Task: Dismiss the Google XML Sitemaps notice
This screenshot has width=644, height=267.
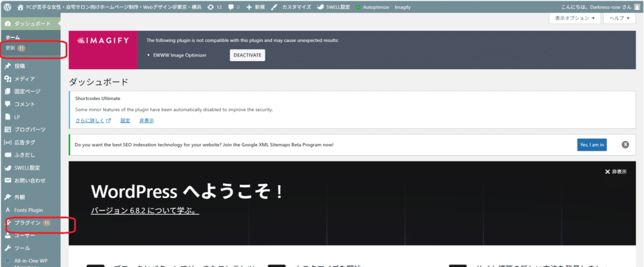Action: click(x=625, y=144)
